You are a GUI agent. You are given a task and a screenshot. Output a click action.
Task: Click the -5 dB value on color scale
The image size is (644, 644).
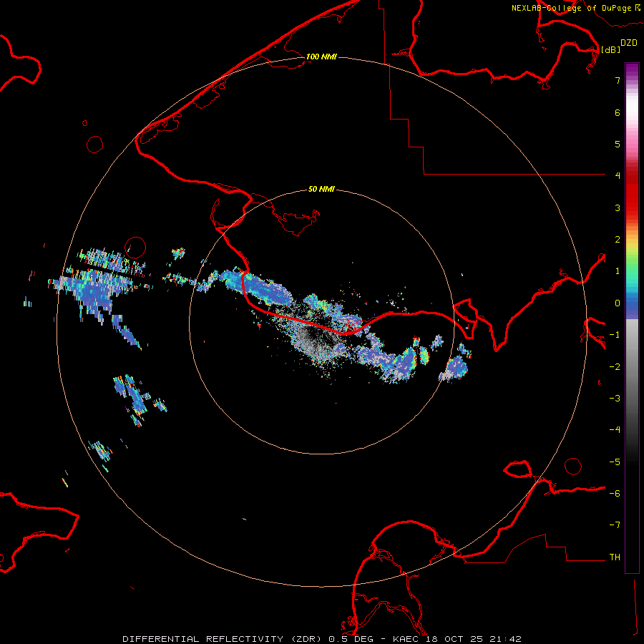click(615, 462)
